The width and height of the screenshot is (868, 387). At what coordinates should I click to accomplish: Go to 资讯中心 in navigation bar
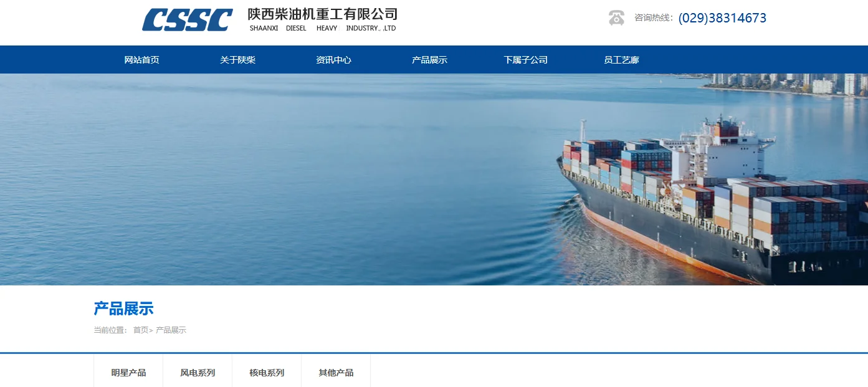coord(333,60)
